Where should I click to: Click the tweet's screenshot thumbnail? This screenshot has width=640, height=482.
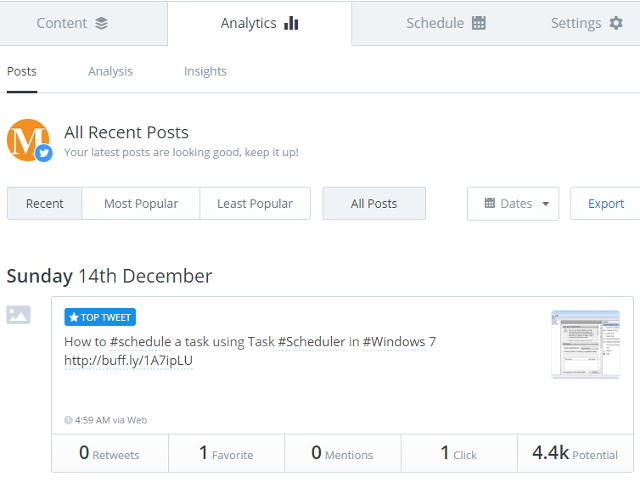(x=585, y=344)
